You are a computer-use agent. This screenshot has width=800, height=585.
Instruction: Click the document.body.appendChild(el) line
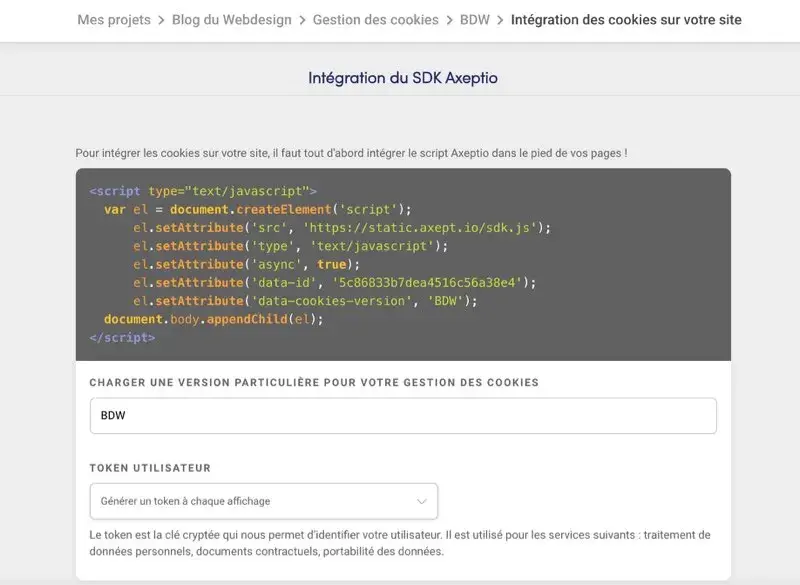213,320
